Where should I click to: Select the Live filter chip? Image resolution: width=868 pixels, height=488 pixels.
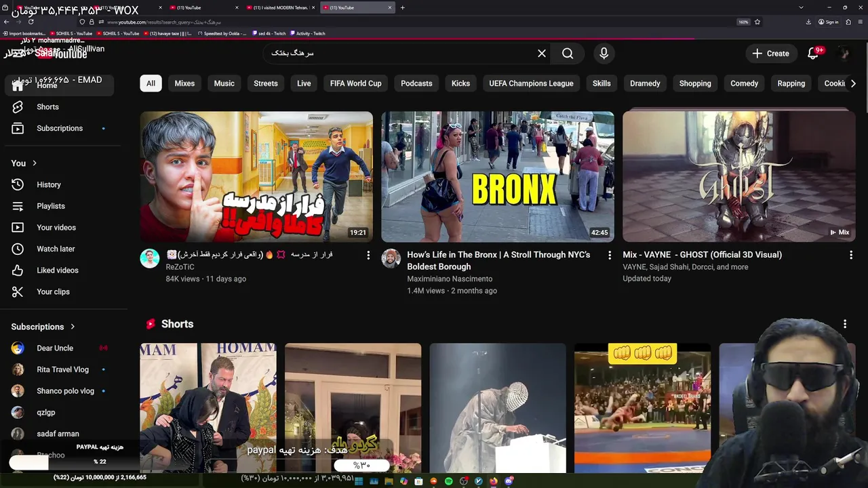(304, 83)
